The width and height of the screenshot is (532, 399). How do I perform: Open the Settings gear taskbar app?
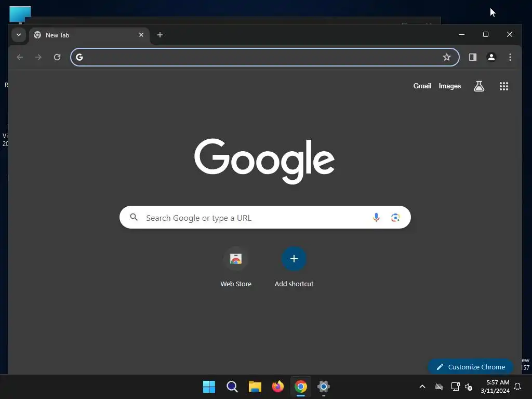(x=323, y=387)
